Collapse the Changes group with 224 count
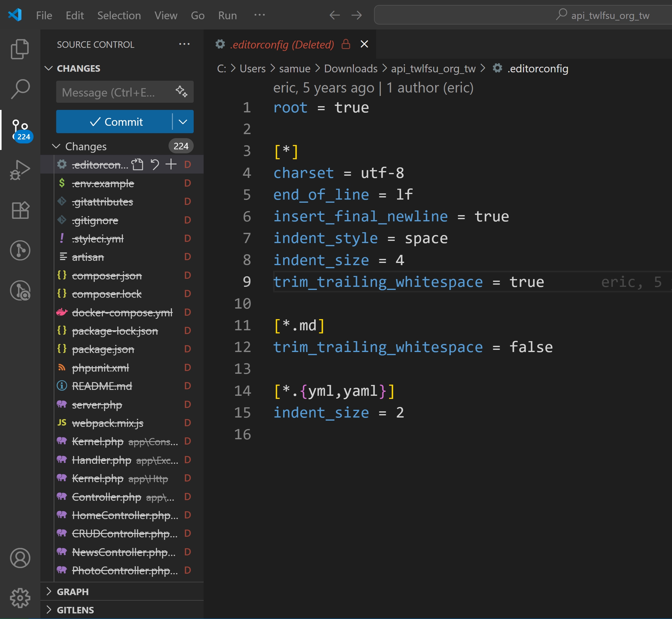Screen dimensions: 672x619 tap(56, 147)
